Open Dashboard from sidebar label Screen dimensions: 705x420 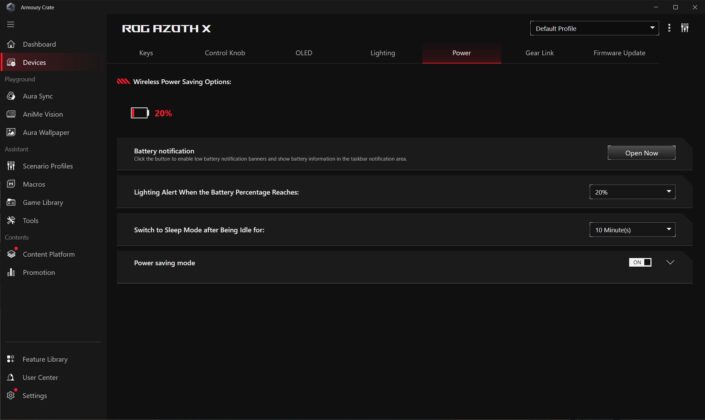(40, 44)
